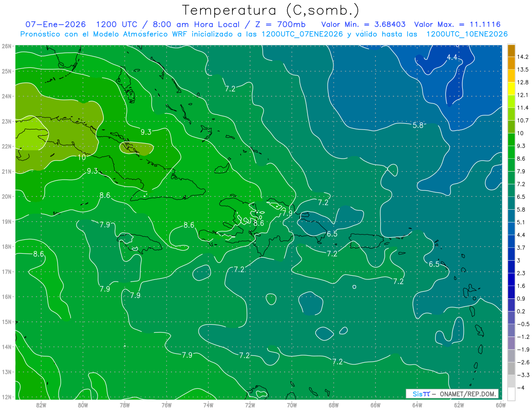Select the legend value "0.2"
The width and height of the screenshot is (532, 411).
521,312
